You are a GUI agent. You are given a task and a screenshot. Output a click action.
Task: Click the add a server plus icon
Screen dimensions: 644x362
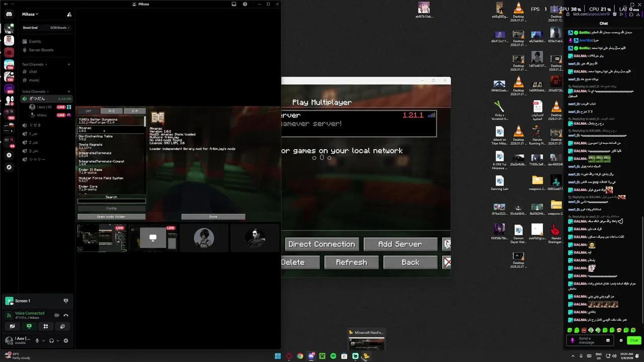[x=9, y=155]
